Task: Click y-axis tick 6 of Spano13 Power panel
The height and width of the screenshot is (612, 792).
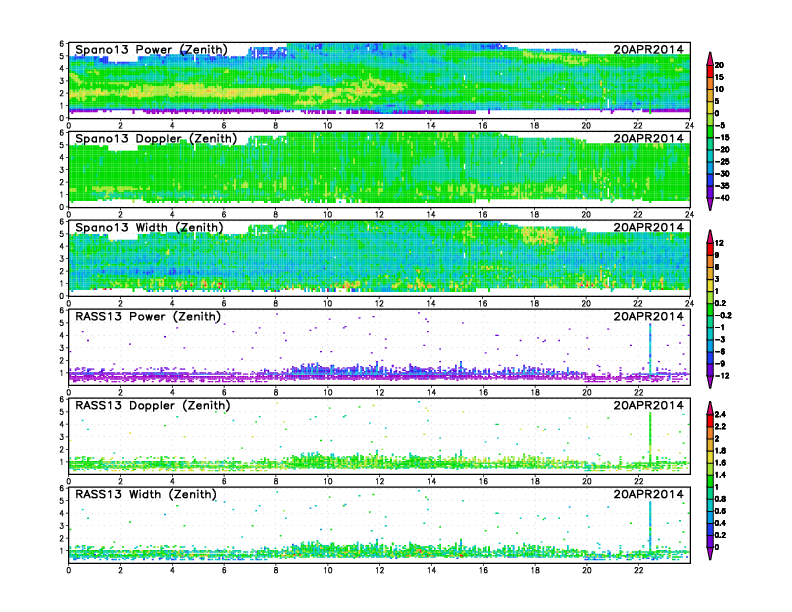Action: click(x=62, y=44)
